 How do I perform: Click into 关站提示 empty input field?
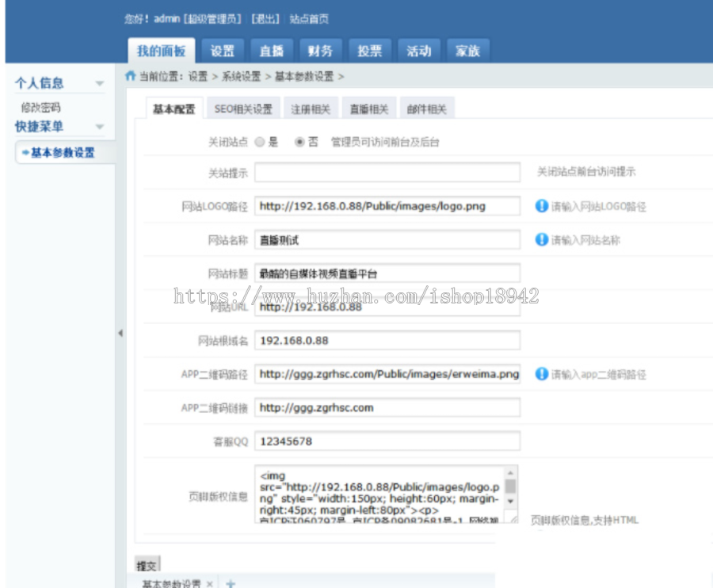point(387,172)
